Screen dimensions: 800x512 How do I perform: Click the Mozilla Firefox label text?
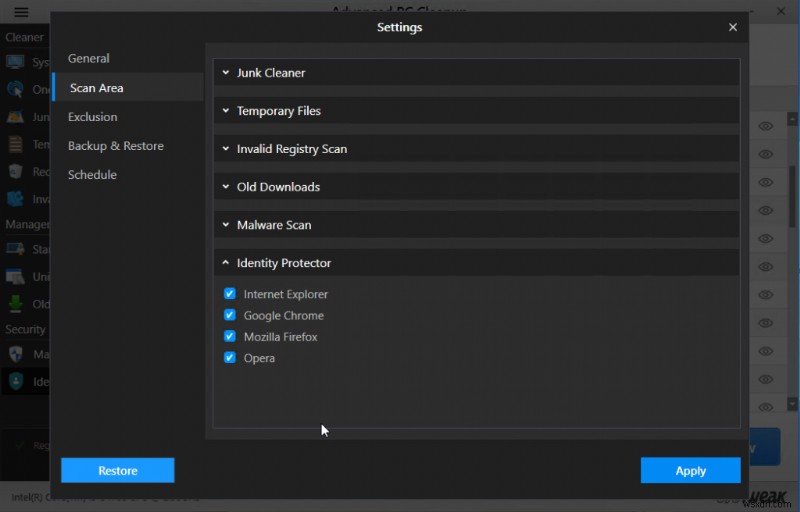coord(281,337)
